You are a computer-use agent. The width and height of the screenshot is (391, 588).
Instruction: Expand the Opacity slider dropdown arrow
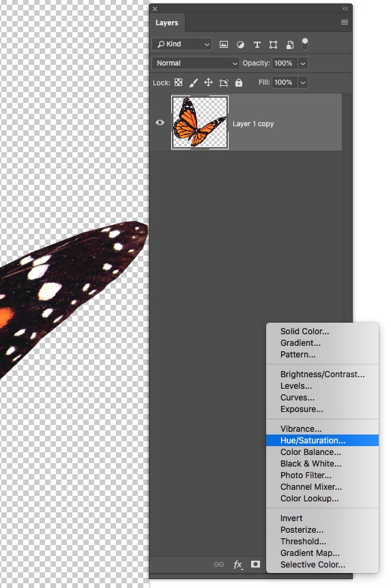(303, 63)
